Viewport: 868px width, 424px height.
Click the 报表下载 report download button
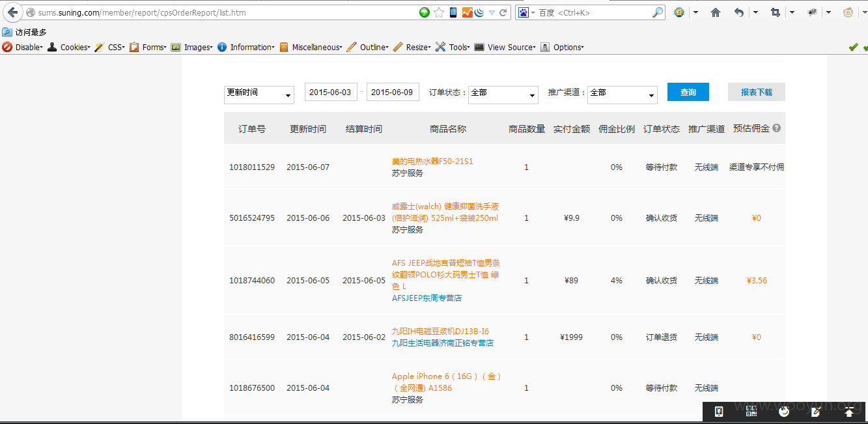(757, 92)
